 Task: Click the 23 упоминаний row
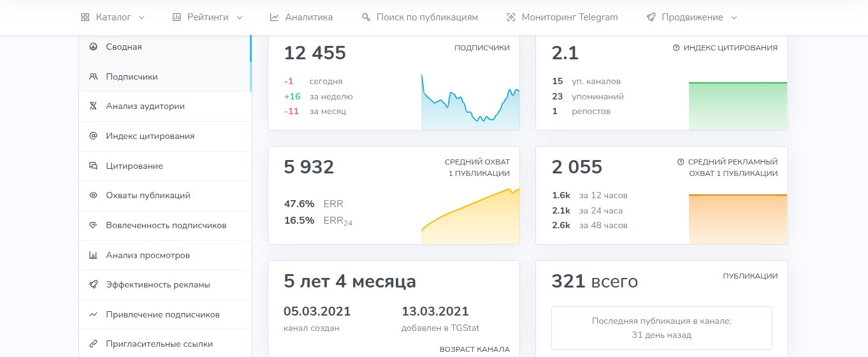click(x=588, y=96)
